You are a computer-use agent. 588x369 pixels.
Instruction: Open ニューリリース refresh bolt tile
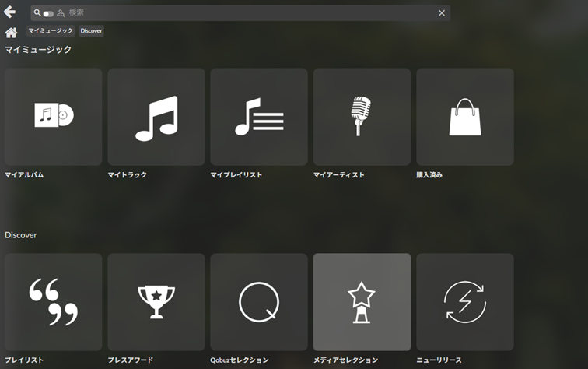(x=465, y=302)
